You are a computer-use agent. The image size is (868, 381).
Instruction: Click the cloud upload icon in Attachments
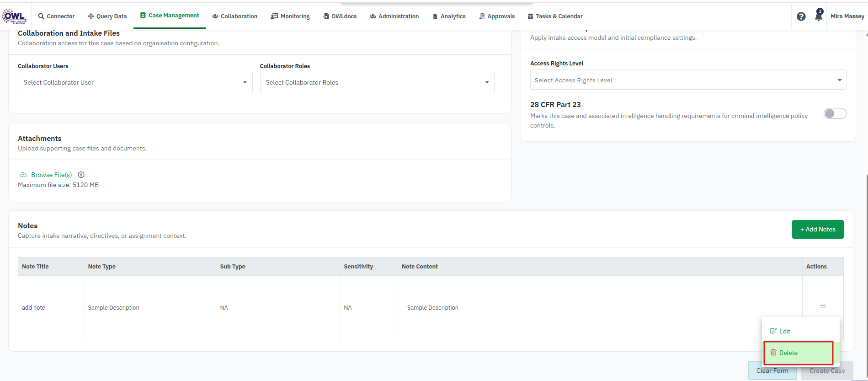[23, 175]
